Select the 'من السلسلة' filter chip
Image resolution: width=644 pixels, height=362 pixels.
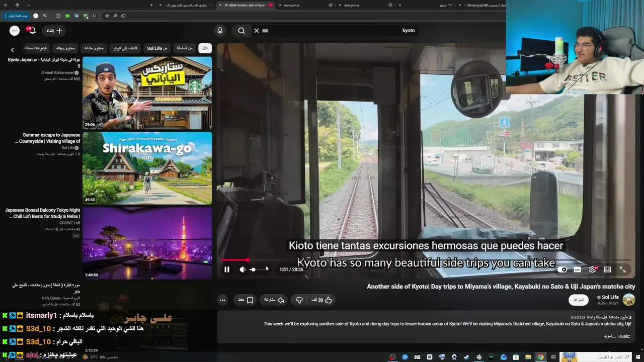pyautogui.click(x=185, y=48)
